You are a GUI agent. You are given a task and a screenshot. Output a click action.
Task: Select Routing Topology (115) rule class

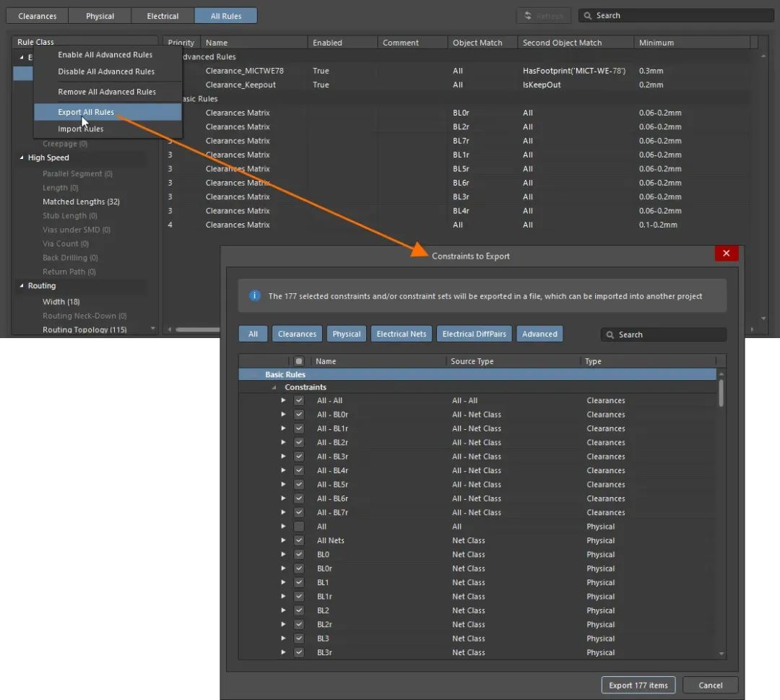click(84, 329)
